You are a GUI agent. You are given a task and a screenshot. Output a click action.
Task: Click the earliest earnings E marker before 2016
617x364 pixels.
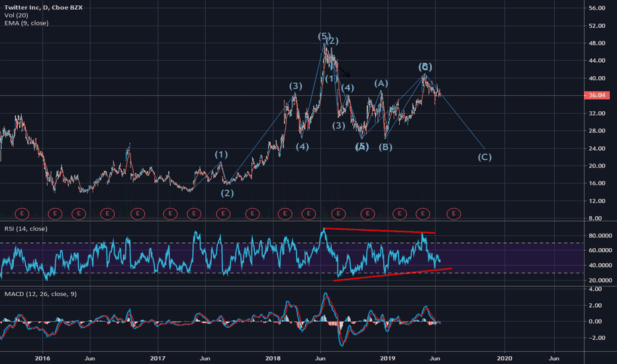pos(22,214)
